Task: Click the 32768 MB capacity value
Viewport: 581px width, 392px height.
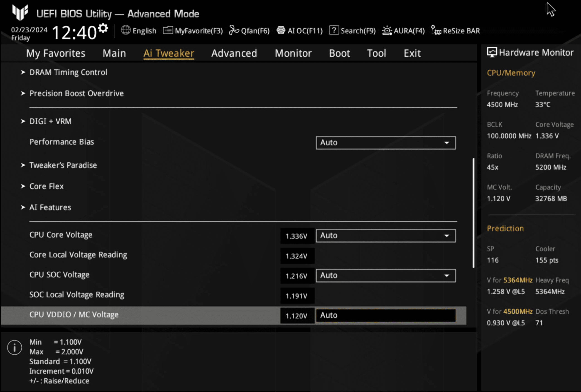Action: coord(551,199)
